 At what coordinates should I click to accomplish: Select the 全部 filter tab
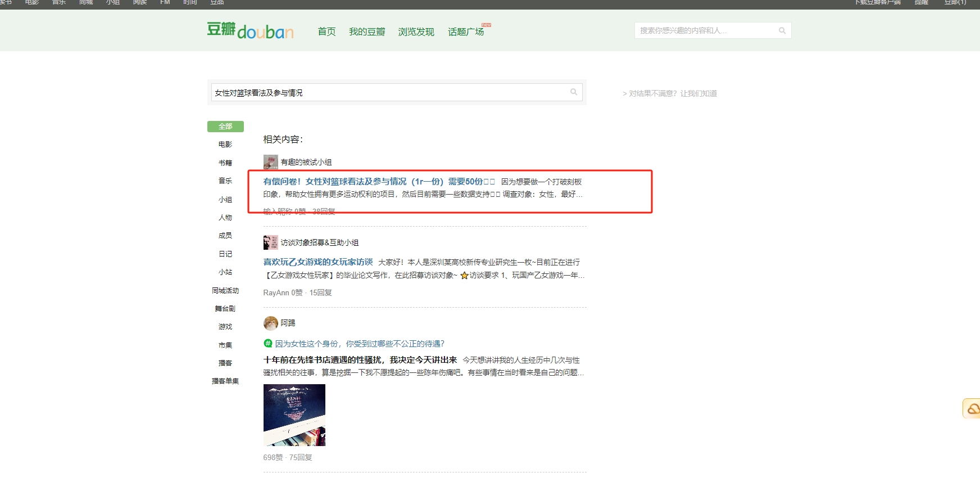click(x=225, y=127)
